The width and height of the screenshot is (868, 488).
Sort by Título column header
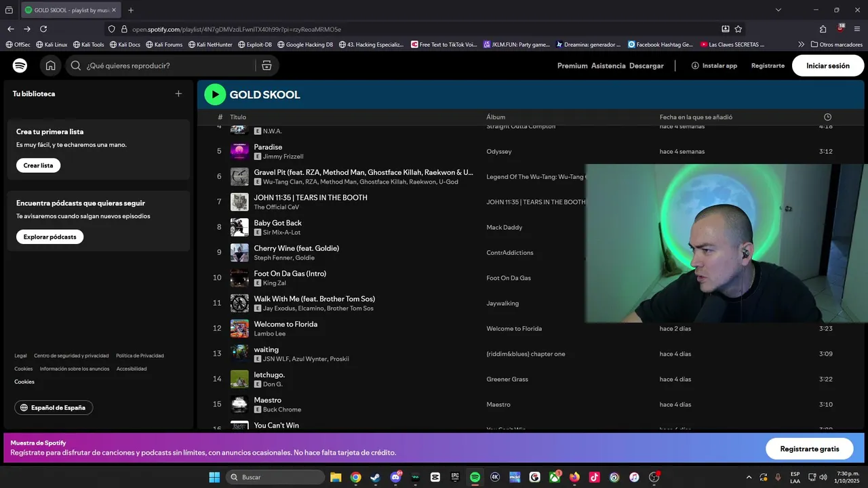pyautogui.click(x=238, y=117)
